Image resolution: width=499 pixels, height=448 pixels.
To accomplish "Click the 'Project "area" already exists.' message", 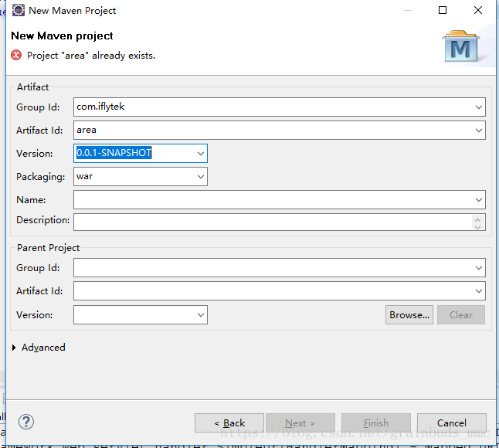I will [x=91, y=56].
